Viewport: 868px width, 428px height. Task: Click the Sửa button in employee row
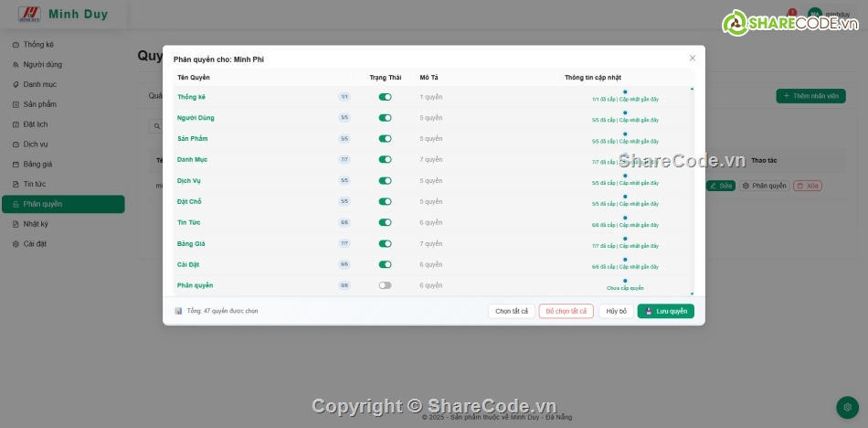[720, 186]
